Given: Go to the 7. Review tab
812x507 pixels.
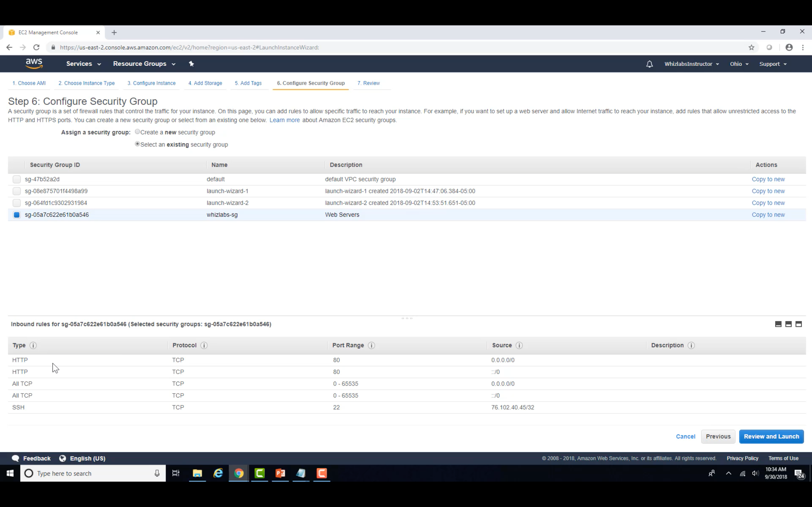Looking at the screenshot, I should point(368,83).
